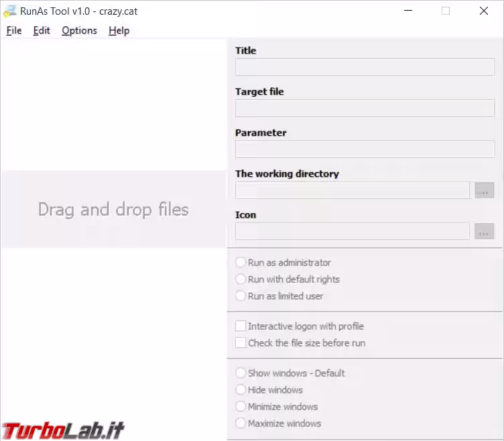Open the Help menu
The image size is (504, 441).
(x=119, y=31)
